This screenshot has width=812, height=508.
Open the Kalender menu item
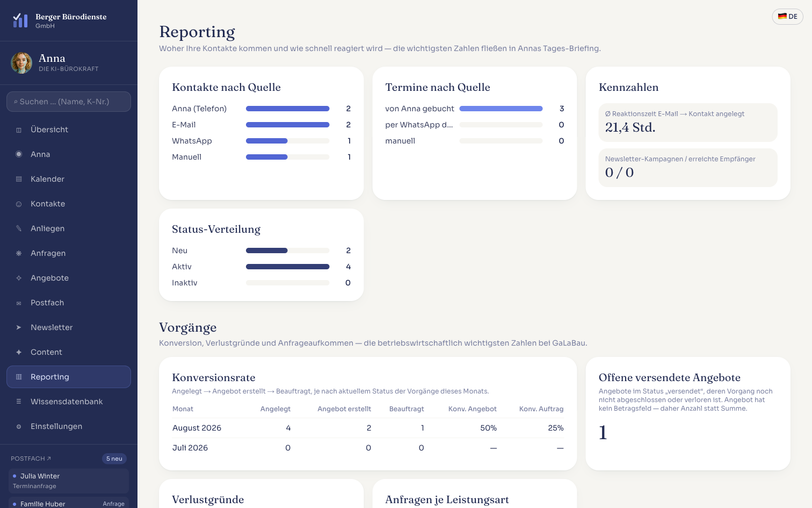point(69,179)
